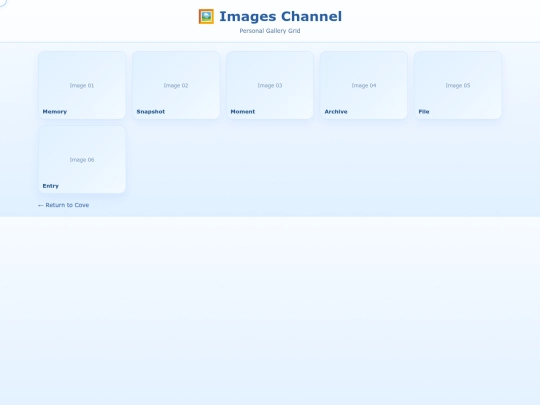The height and width of the screenshot is (405, 540).
Task: Click the framed picture icon beside Images Channel
Action: (206, 17)
